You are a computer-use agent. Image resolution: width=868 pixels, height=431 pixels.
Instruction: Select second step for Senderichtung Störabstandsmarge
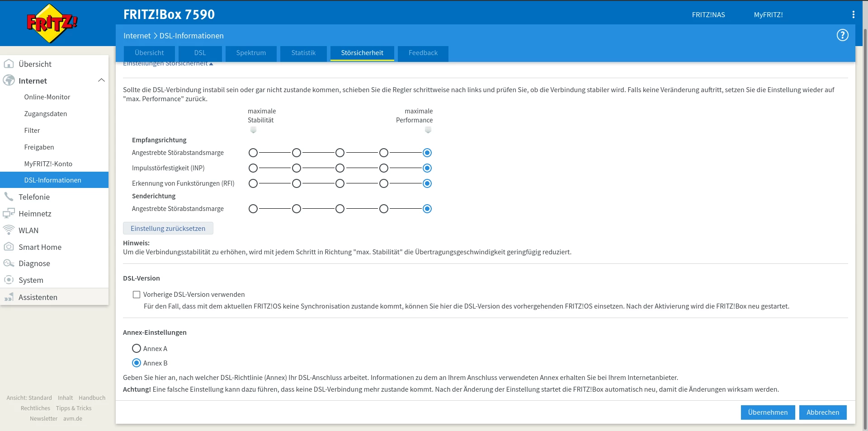(297, 209)
